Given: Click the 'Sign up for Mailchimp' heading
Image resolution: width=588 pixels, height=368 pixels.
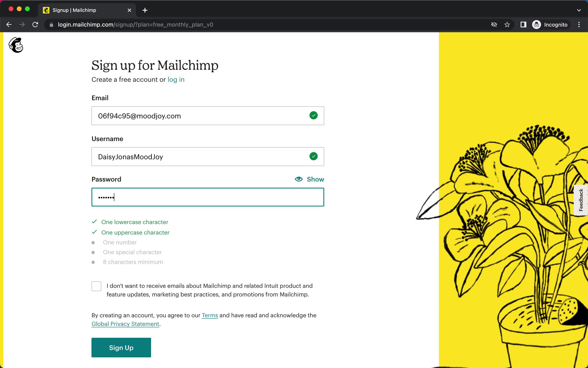Looking at the screenshot, I should pos(155,65).
